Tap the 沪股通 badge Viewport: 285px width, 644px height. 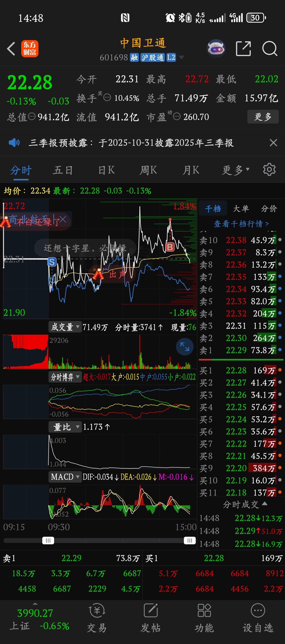(152, 58)
